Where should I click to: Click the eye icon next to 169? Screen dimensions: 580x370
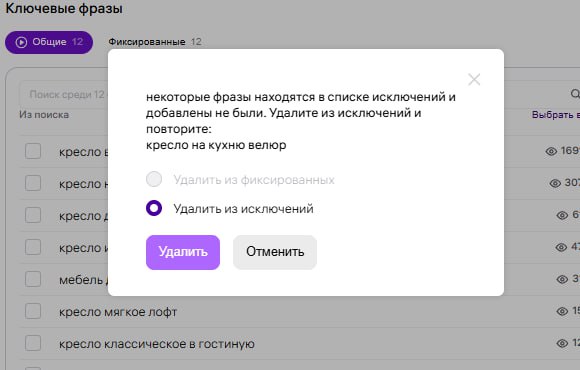pos(551,151)
